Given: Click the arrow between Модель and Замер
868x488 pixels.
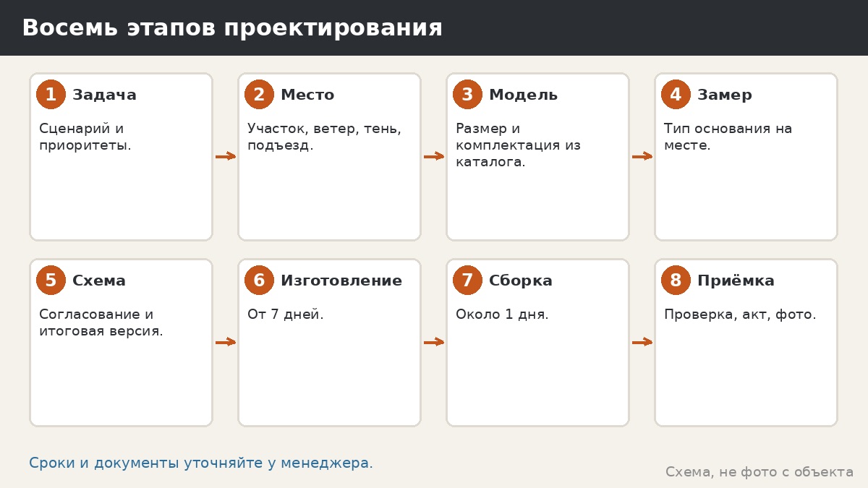Looking at the screenshot, I should click(642, 156).
